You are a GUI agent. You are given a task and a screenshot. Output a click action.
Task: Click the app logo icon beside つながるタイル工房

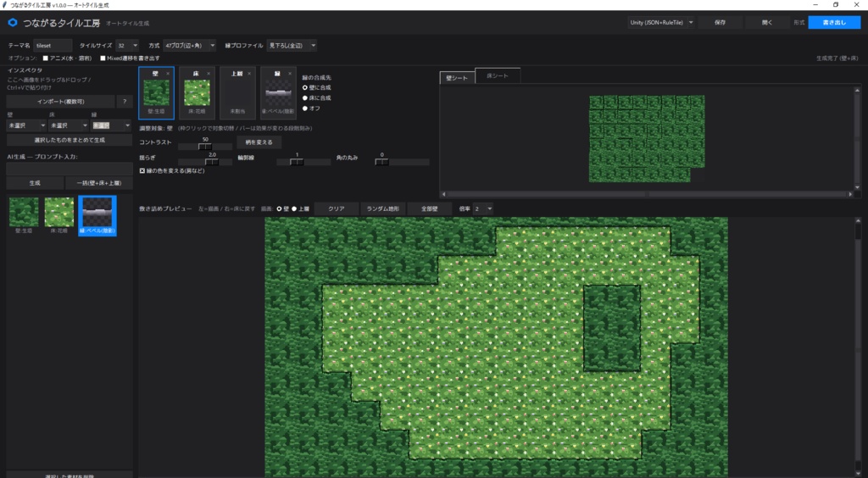13,23
